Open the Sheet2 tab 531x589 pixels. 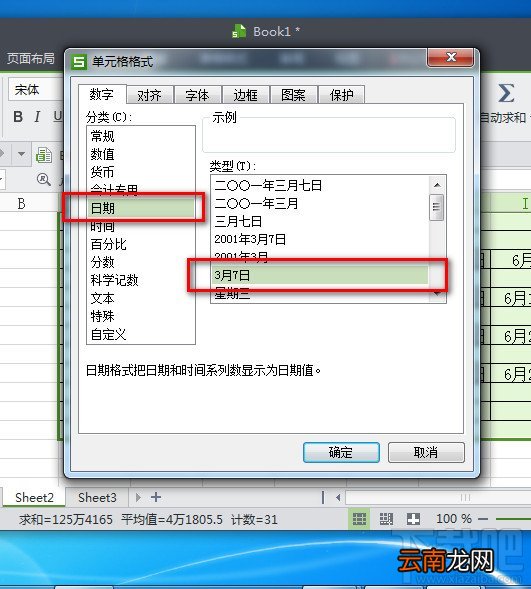tap(34, 497)
